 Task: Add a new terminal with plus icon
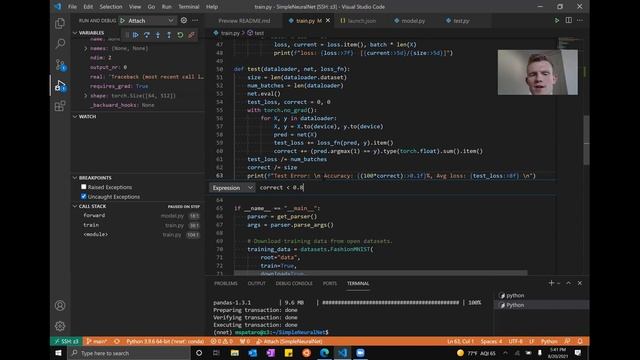[551, 283]
